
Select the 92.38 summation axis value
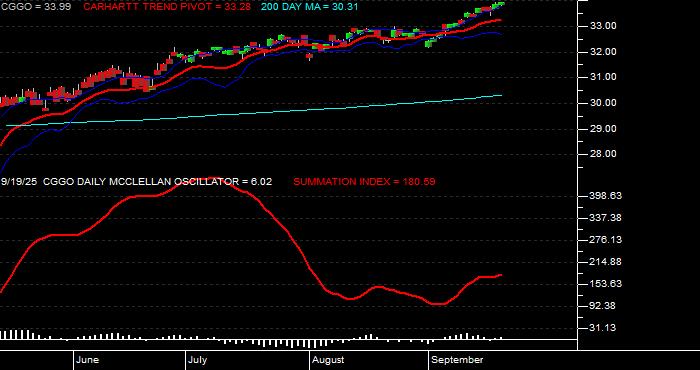click(603, 306)
